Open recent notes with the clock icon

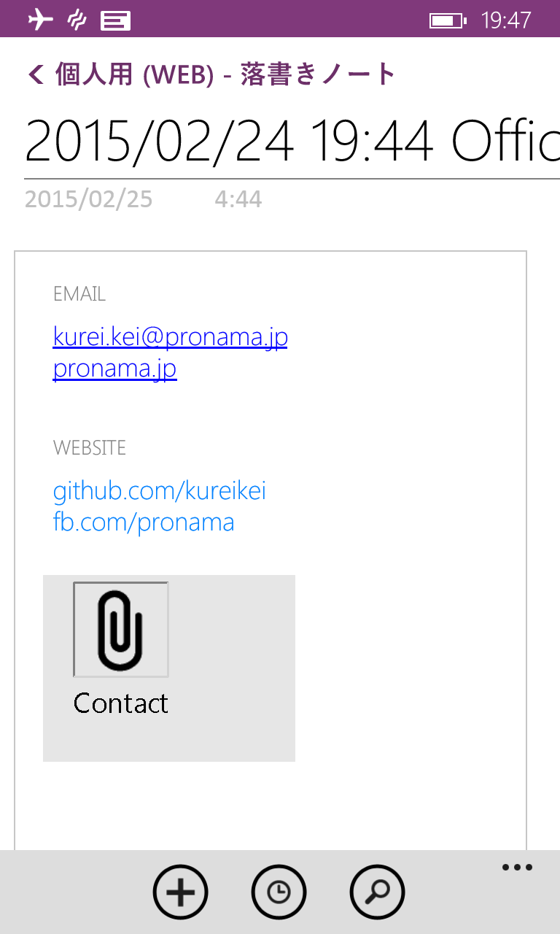(279, 892)
